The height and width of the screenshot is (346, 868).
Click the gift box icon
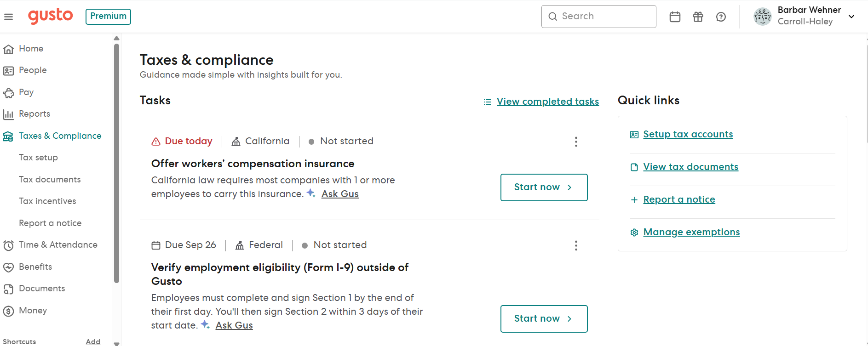[698, 17]
